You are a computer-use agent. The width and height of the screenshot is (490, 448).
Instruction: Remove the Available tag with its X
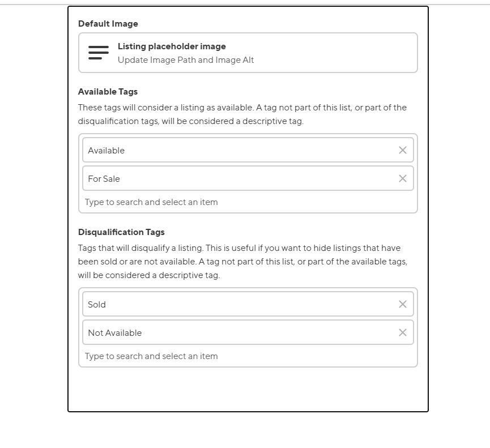[x=403, y=150]
